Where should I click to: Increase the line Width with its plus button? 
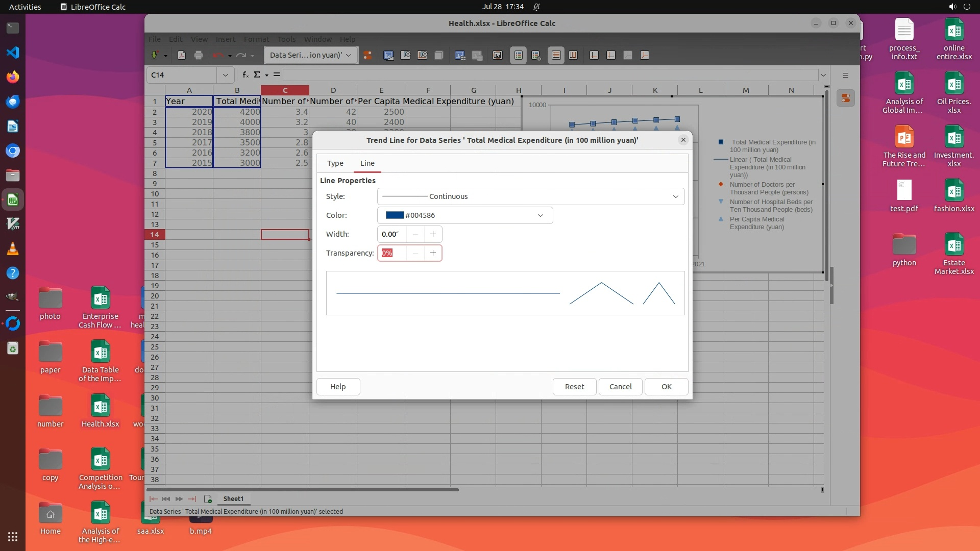point(433,234)
